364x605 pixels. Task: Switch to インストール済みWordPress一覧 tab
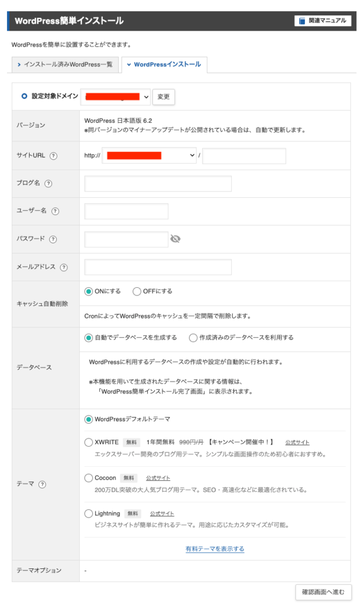65,65
